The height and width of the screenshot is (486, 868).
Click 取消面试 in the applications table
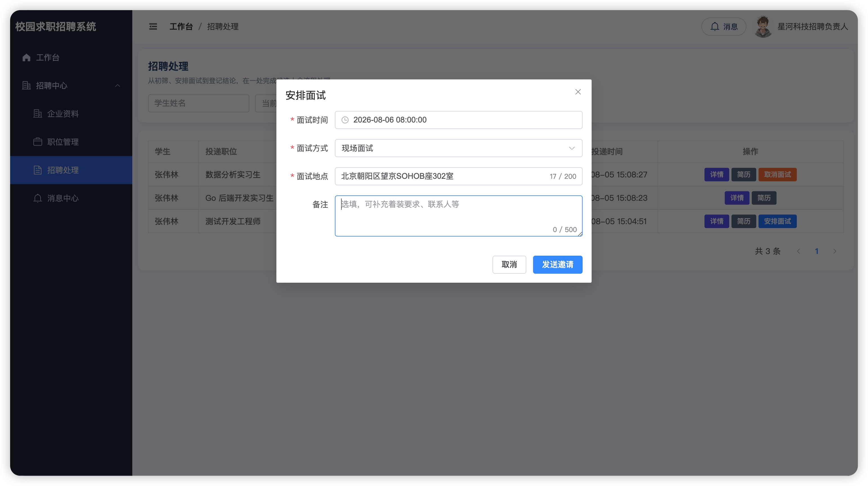[777, 175]
